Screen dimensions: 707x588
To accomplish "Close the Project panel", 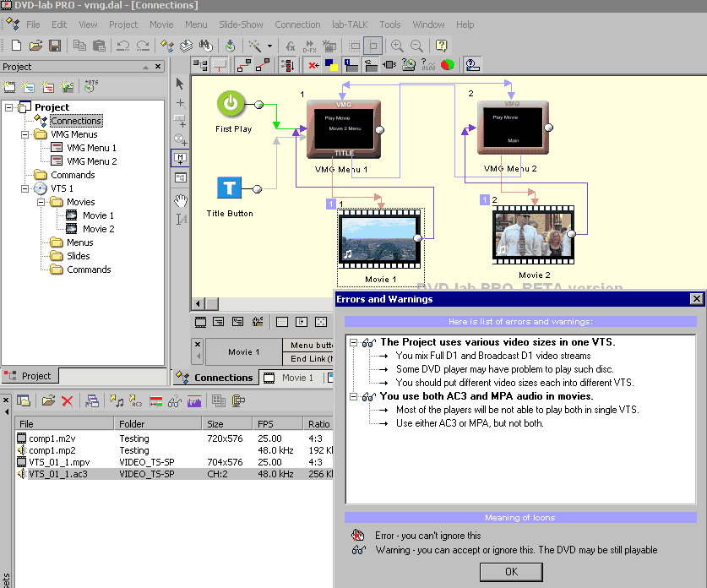I will point(158,66).
